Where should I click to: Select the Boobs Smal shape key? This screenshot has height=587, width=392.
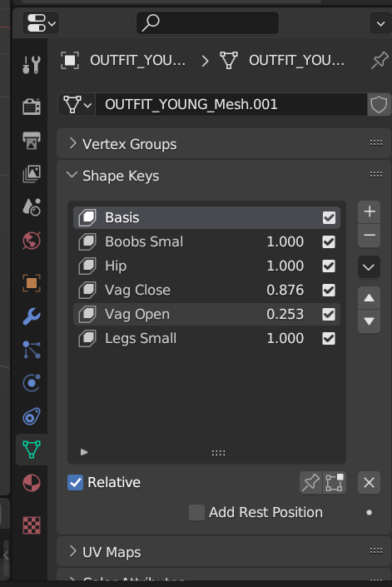[206, 241]
